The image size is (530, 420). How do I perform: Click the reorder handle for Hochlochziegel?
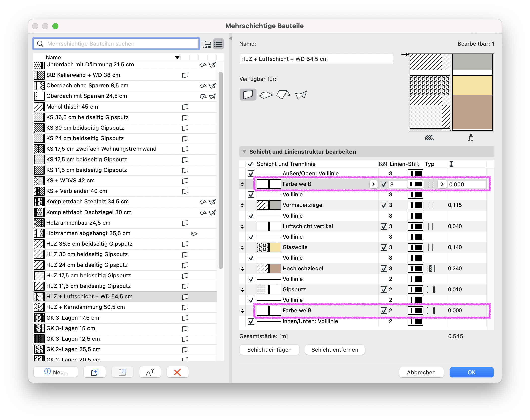tap(242, 269)
